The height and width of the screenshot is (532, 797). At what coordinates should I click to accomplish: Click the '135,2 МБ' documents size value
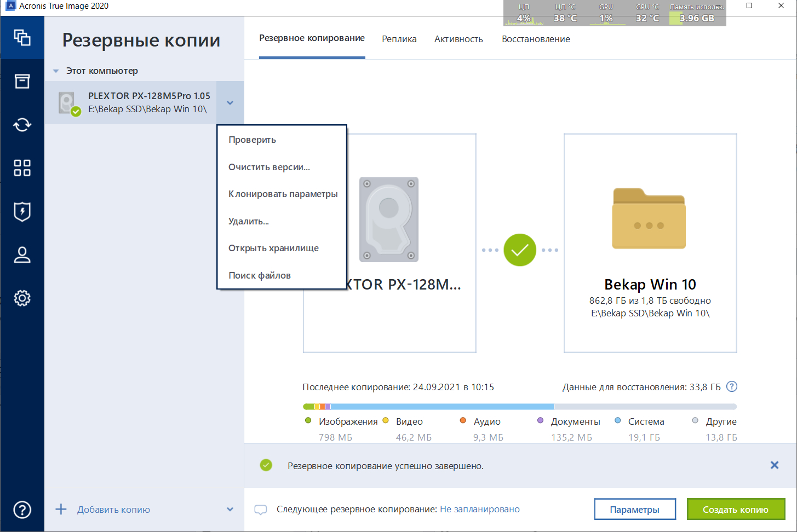click(571, 437)
